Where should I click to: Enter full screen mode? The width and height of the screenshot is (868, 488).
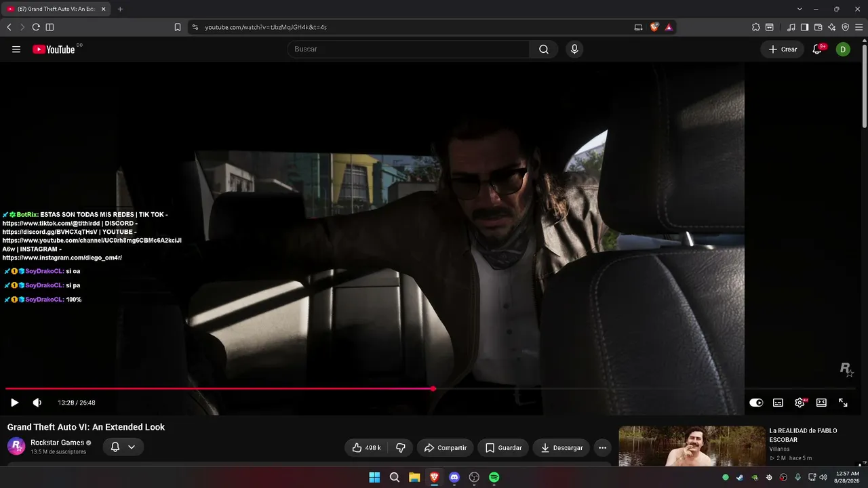click(843, 403)
